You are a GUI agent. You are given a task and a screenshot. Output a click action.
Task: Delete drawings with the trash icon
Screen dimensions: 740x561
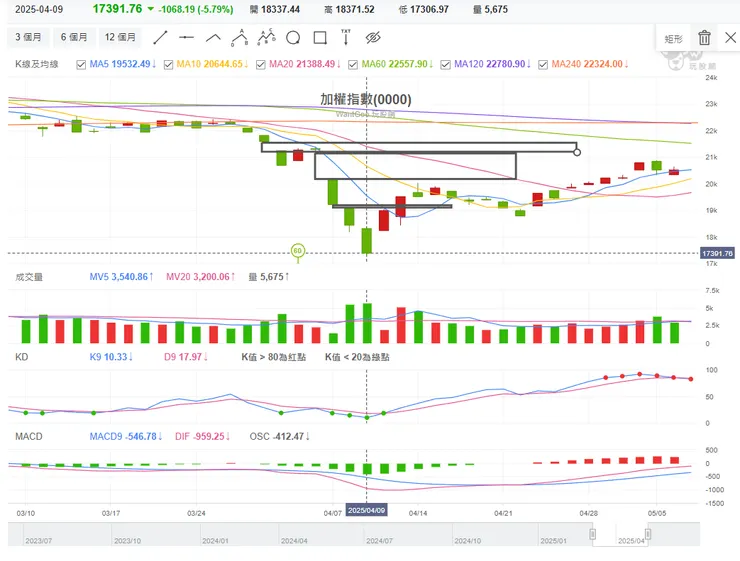pyautogui.click(x=704, y=37)
